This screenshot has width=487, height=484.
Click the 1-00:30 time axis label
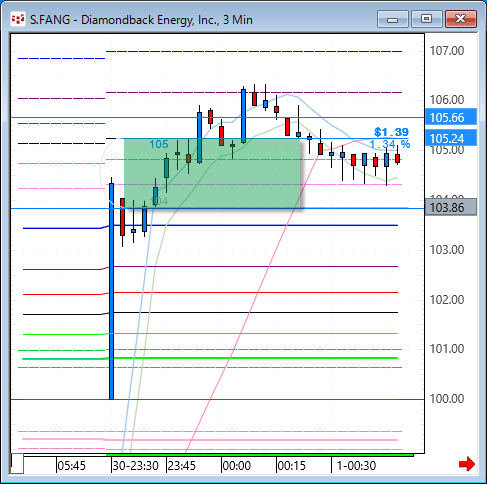pyautogui.click(x=356, y=465)
